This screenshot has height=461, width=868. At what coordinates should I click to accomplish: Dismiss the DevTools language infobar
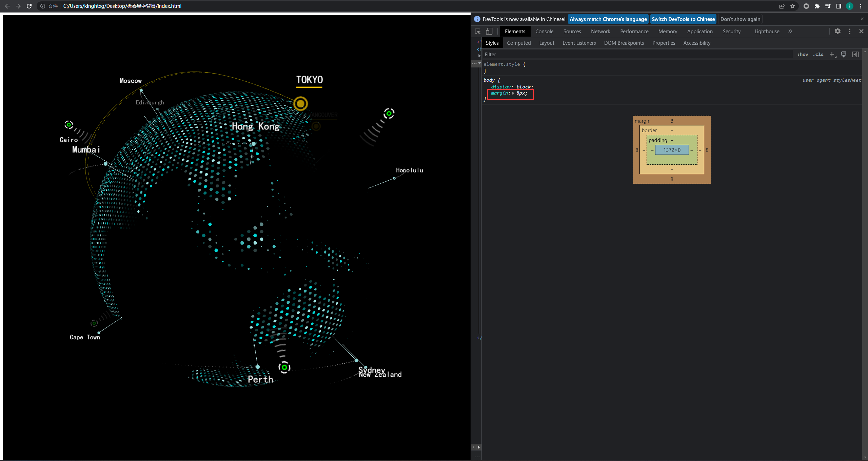coord(862,19)
